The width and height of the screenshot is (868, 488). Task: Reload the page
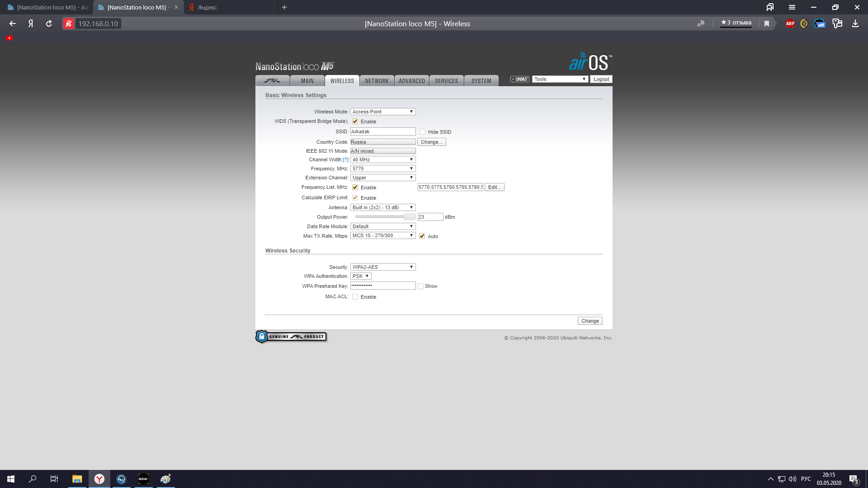49,24
